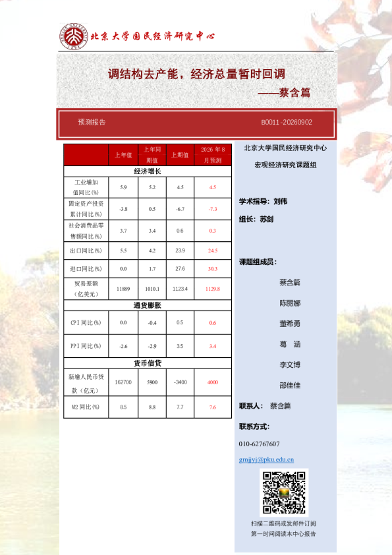Image resolution: width=392 pixels, height=555 pixels.
Task: Click the calligraphy header 北京大学国民经济研究中心 beside the logo
Action: tap(152, 36)
